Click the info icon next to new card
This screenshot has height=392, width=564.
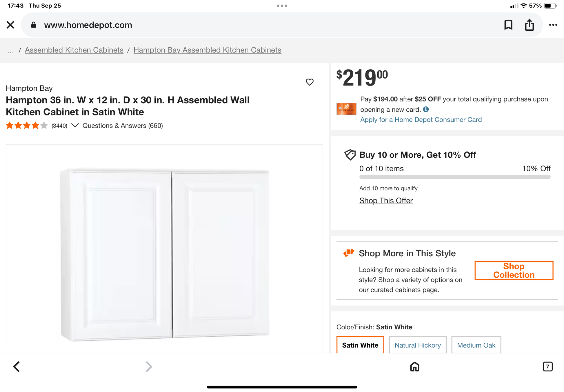click(426, 109)
